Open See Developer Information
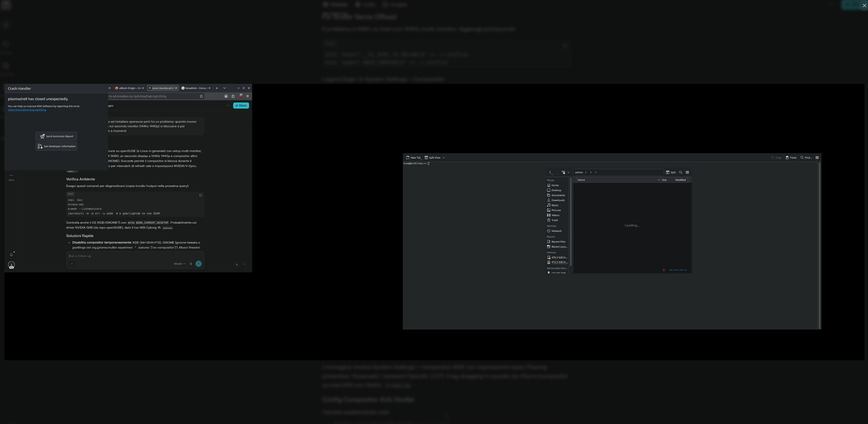 (56, 146)
